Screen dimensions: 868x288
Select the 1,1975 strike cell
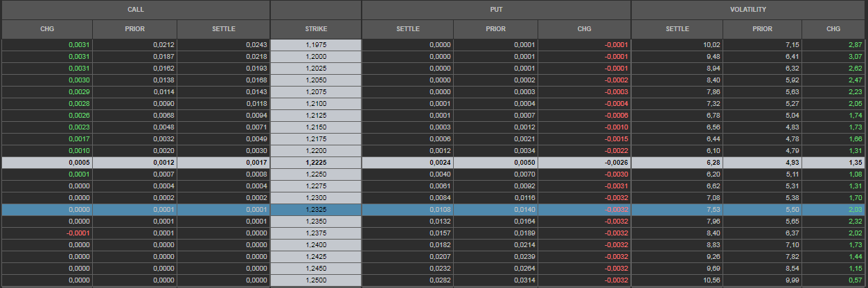point(316,45)
